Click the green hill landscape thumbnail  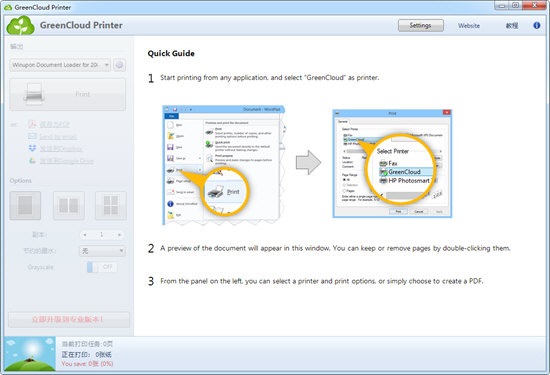pyautogui.click(x=30, y=354)
